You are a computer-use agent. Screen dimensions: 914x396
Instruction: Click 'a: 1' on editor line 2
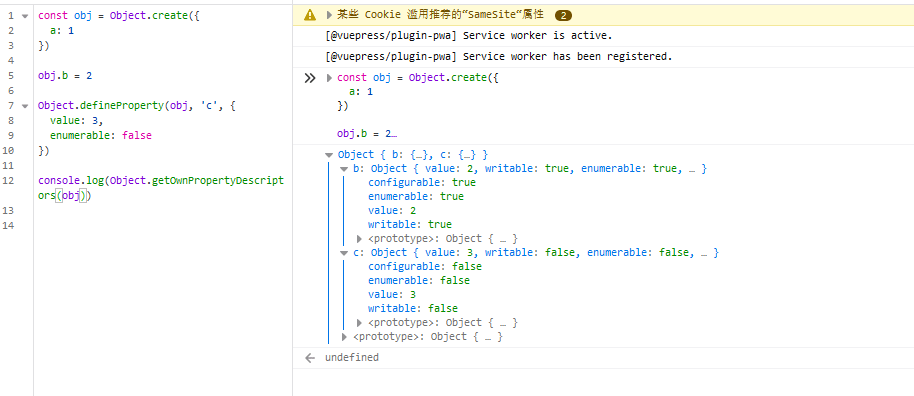(x=62, y=30)
